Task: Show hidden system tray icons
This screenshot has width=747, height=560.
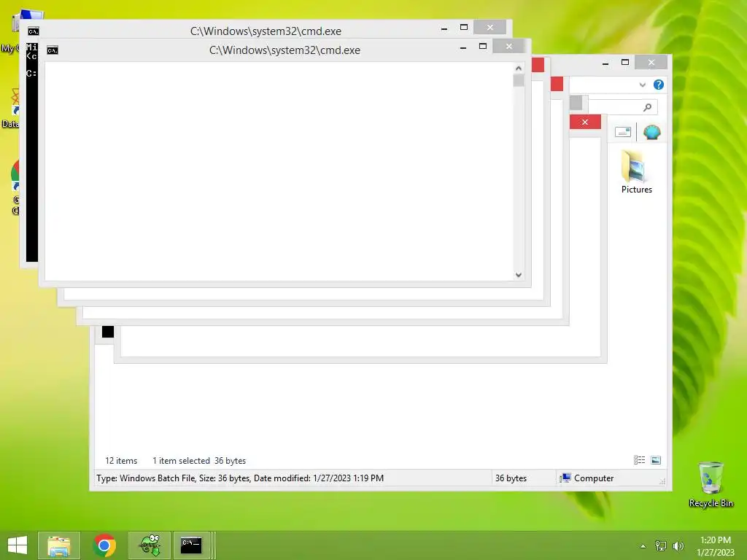Action: [x=643, y=546]
